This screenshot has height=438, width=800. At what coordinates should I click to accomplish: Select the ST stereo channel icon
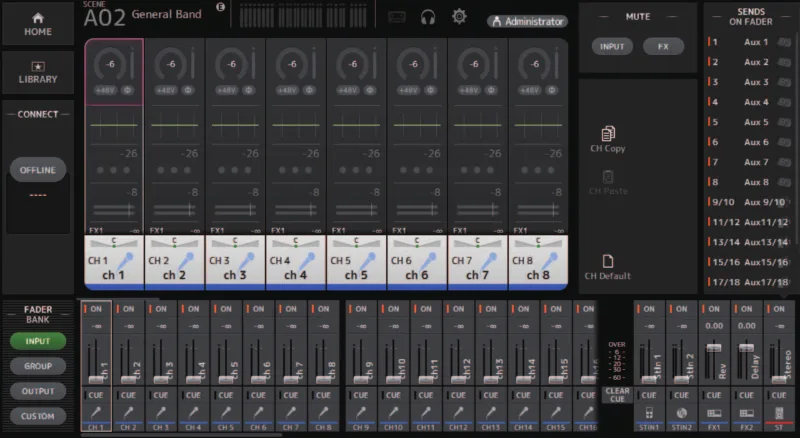[779, 412]
